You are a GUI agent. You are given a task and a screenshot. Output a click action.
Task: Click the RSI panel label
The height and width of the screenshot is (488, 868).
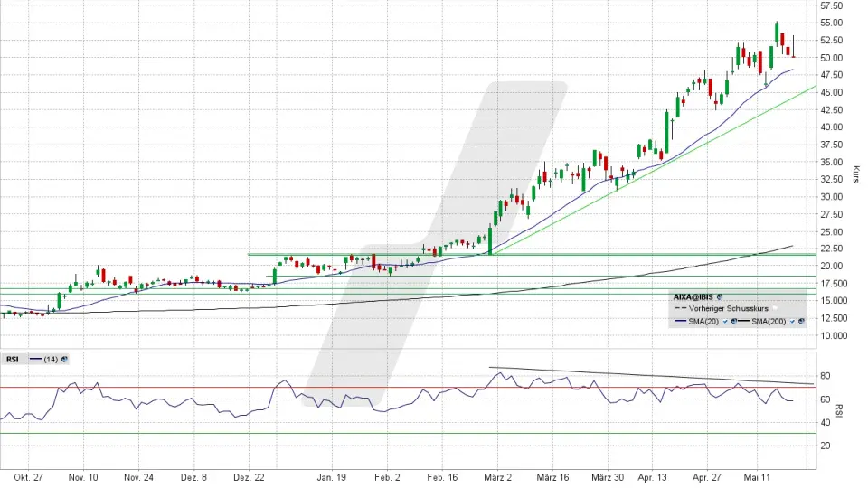(12, 359)
